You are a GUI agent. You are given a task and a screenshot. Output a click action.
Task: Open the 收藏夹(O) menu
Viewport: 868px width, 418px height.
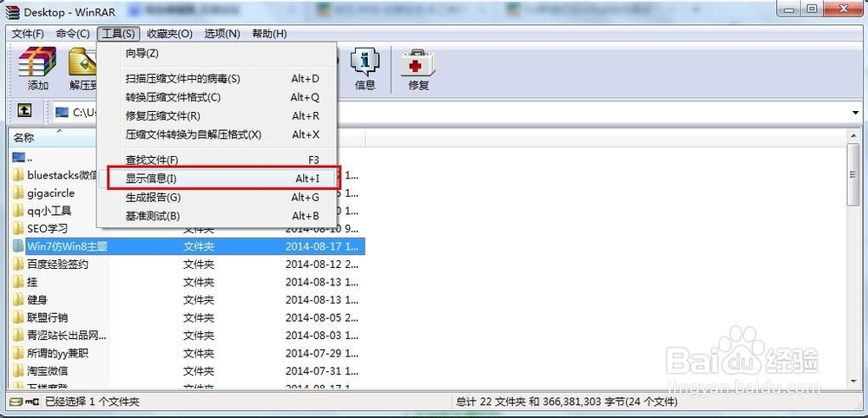pyautogui.click(x=169, y=34)
